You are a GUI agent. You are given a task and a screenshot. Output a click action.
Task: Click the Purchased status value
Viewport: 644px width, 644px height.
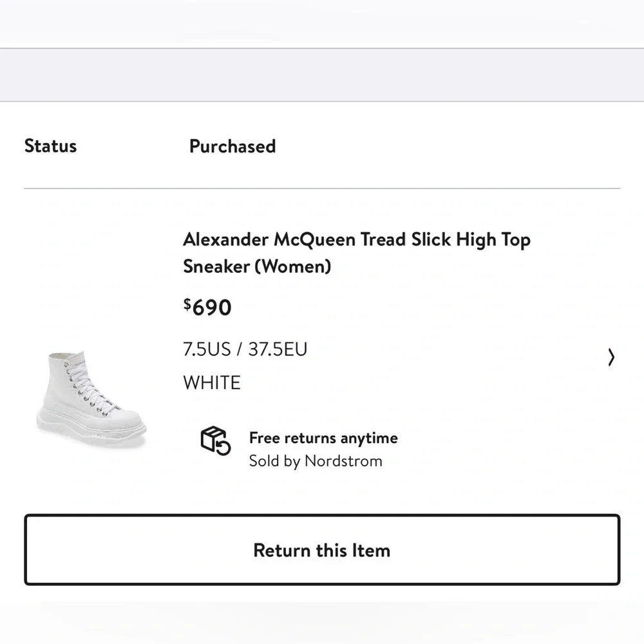pos(232,146)
